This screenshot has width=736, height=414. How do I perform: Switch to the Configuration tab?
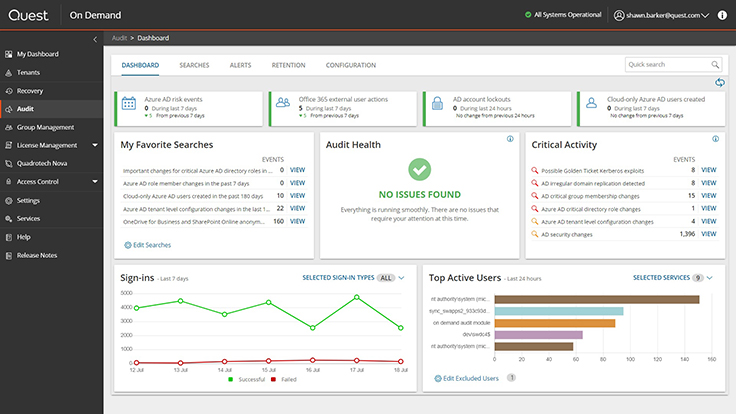click(351, 65)
